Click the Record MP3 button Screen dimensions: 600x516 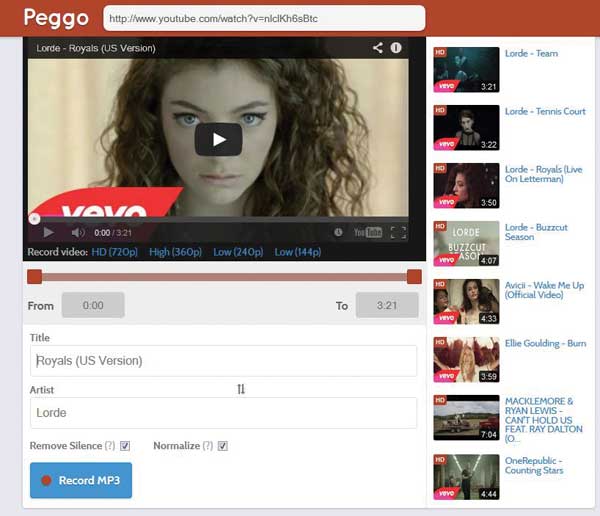81,480
